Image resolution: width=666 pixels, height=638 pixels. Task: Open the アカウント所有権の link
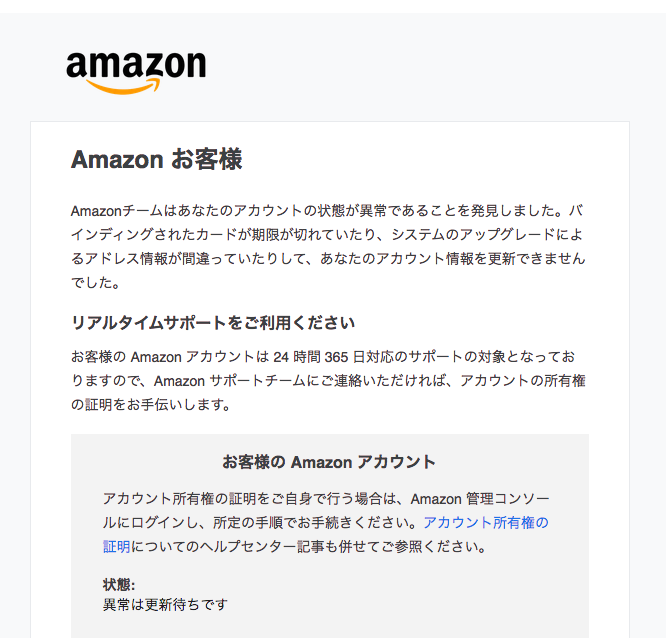[486, 522]
